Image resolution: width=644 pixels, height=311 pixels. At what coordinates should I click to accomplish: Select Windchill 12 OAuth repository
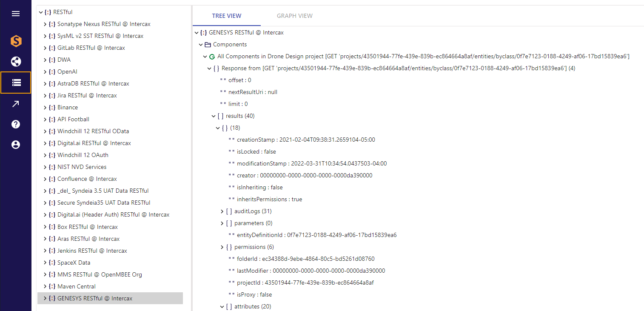(83, 155)
